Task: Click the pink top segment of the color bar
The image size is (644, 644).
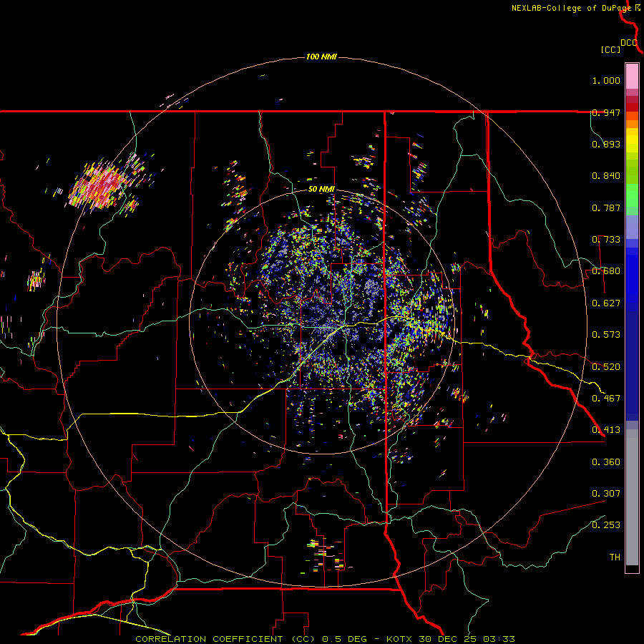Action: click(x=632, y=76)
